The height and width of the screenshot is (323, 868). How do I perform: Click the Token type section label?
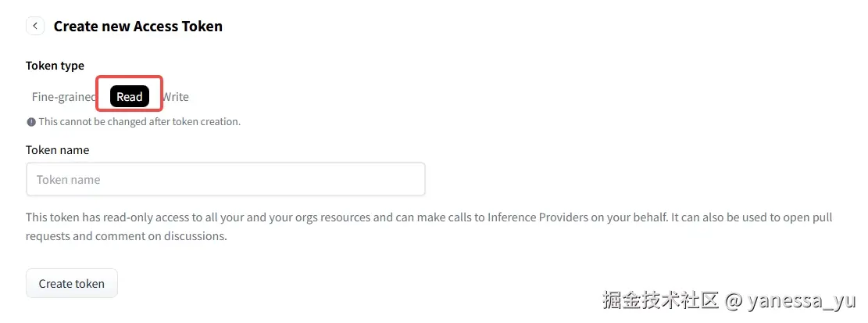[55, 66]
